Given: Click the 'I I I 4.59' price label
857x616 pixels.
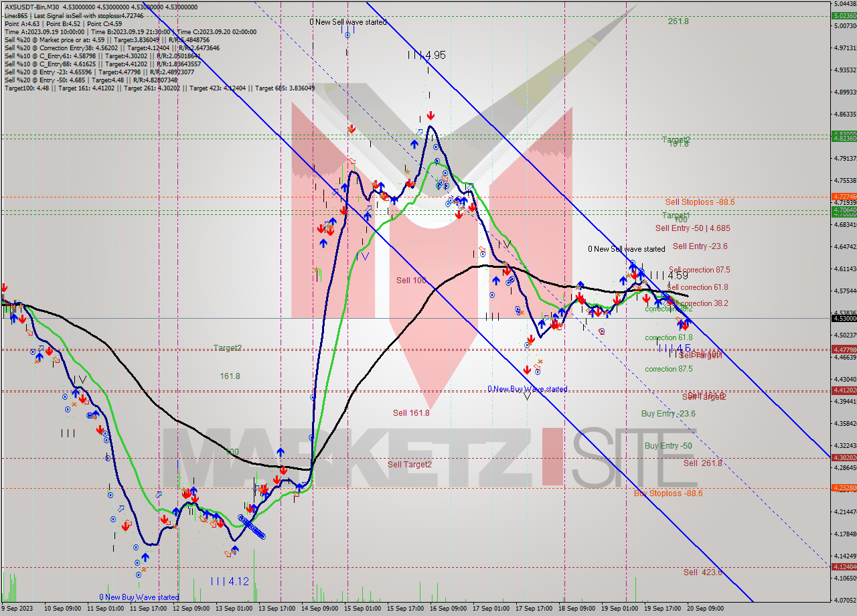Looking at the screenshot, I should click(x=669, y=275).
